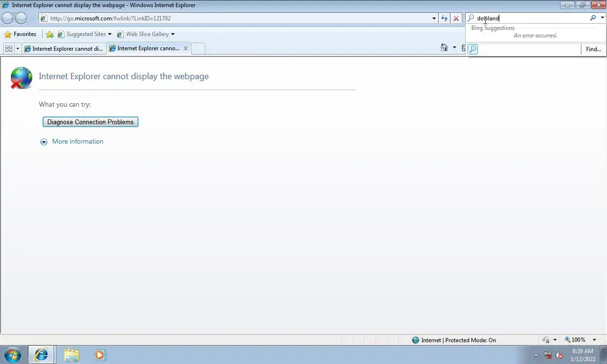Open the zoom level dropdown arrow
The height and width of the screenshot is (364, 607).
point(594,340)
